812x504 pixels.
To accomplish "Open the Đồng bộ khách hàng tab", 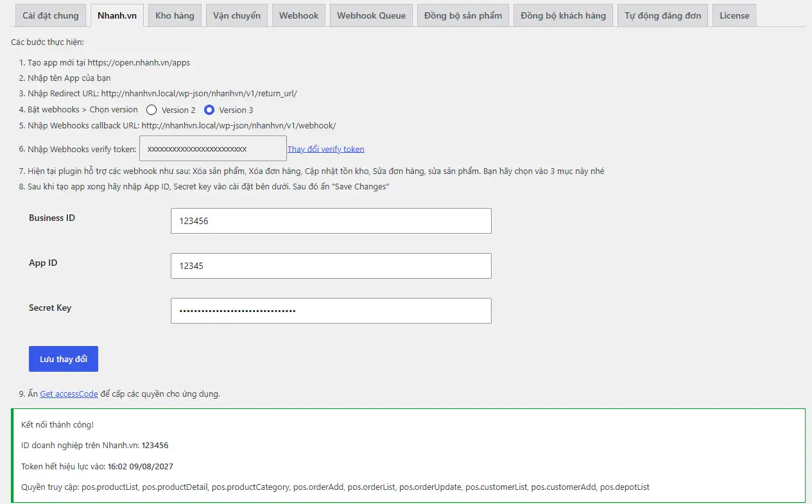I will 563,15.
